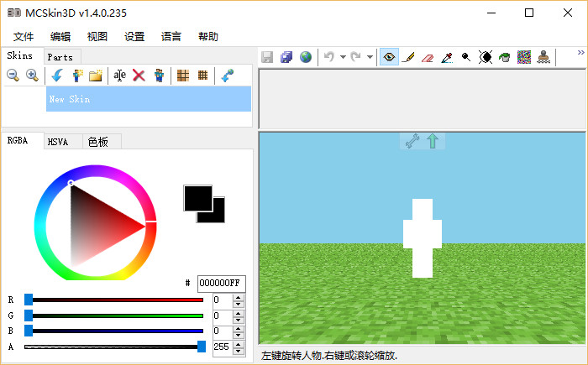588x365 pixels.
Task: Delete the selected skin with red X
Action: [x=139, y=76]
